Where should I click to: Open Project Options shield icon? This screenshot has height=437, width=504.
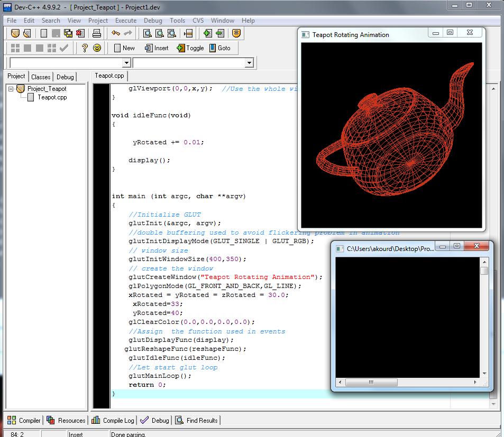(x=236, y=33)
